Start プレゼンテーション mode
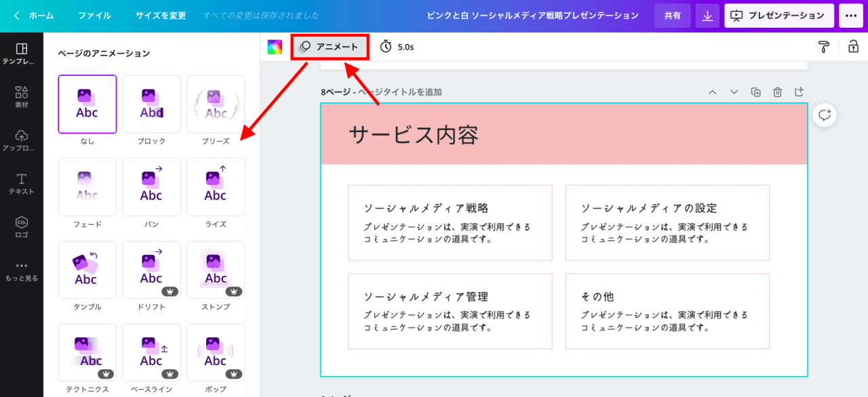This screenshot has height=397, width=868. [778, 15]
